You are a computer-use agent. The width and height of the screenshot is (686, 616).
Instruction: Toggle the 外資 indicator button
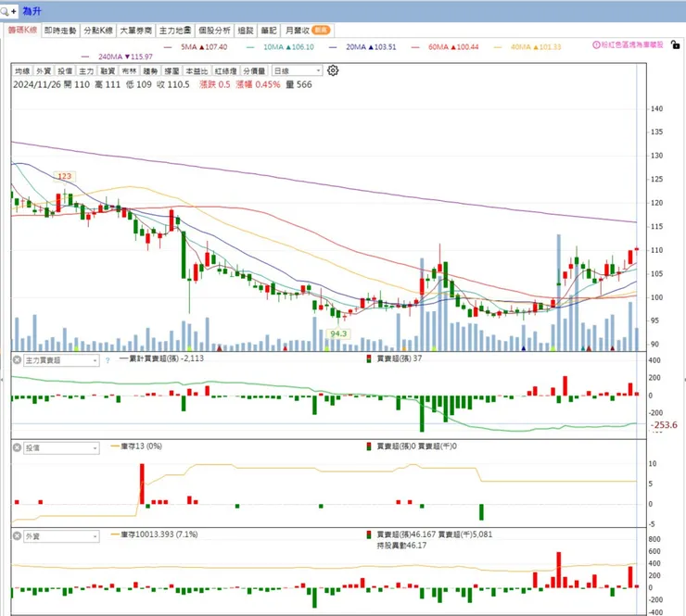coord(44,70)
